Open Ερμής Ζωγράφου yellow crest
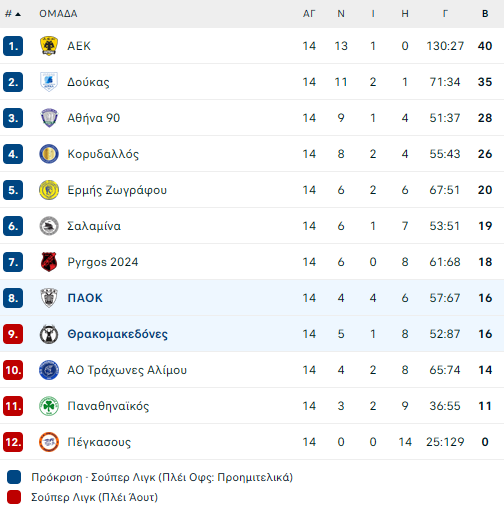 coord(49,190)
